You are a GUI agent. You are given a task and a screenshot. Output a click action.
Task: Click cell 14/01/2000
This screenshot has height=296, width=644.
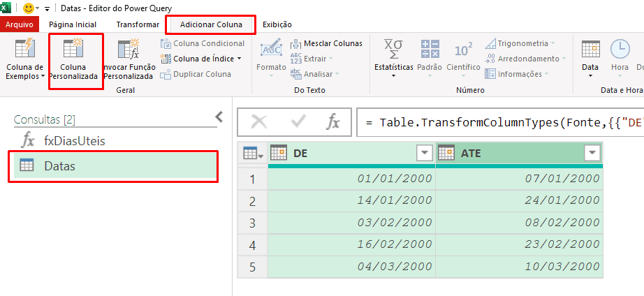point(352,201)
